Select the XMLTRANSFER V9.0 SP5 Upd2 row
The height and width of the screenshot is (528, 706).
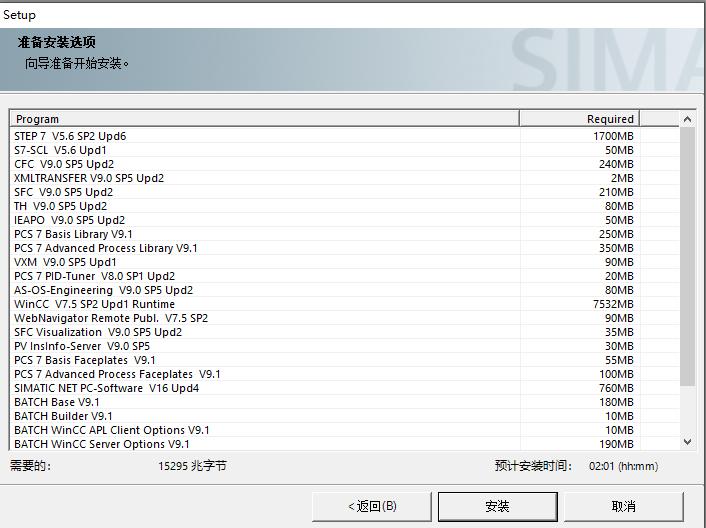pyautogui.click(x=344, y=178)
